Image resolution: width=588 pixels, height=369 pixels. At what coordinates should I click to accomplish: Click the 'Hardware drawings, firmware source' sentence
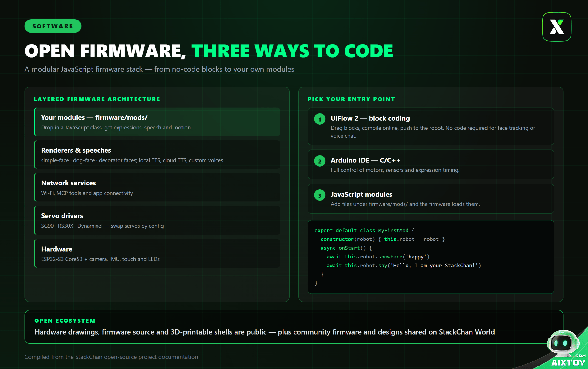265,332
